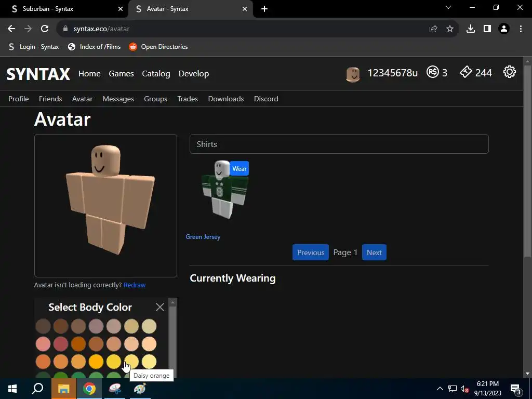Select the pink swatch starting the second row
The image size is (532, 399).
pos(43,344)
